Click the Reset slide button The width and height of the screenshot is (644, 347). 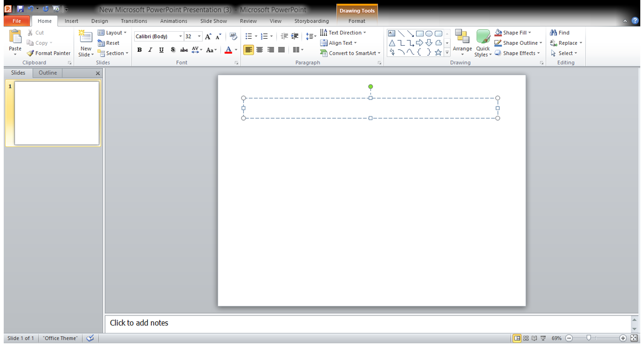point(109,43)
